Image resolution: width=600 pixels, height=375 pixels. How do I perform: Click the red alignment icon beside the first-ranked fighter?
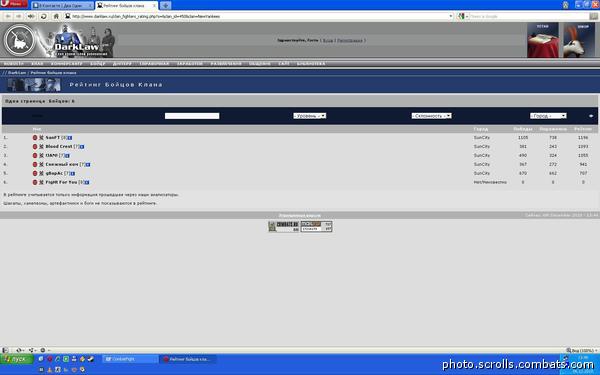point(35,138)
